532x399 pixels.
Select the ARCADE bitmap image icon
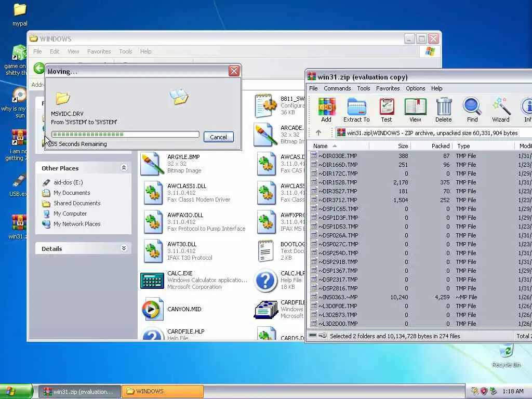265,135
